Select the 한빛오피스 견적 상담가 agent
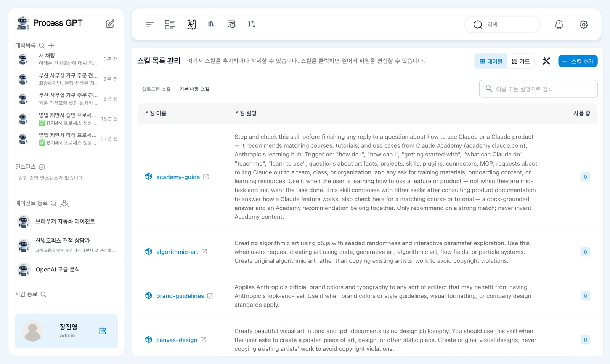The width and height of the screenshot is (610, 364). click(x=67, y=245)
